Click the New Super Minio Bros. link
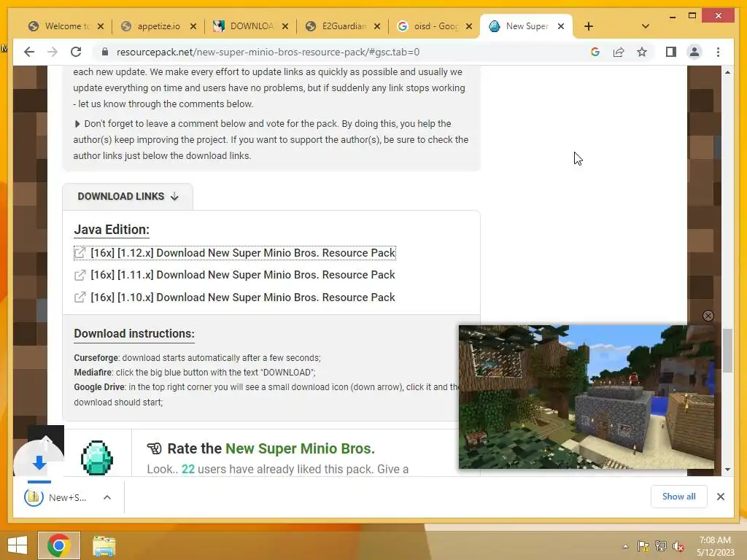 (x=300, y=448)
